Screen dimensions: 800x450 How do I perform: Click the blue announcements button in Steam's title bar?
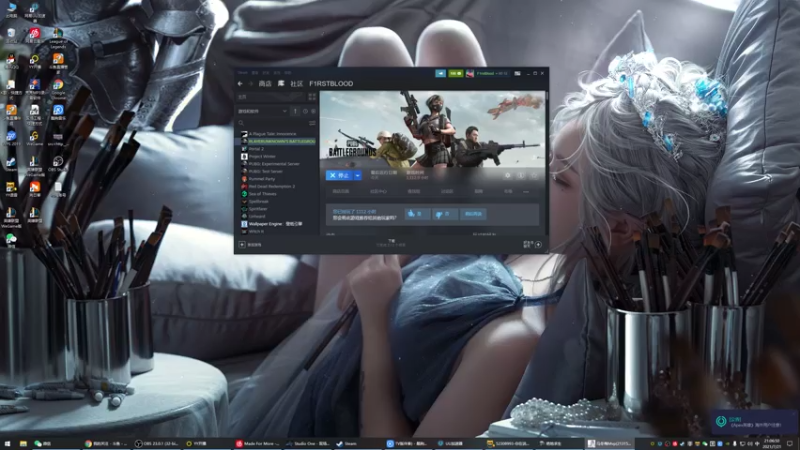click(x=440, y=73)
